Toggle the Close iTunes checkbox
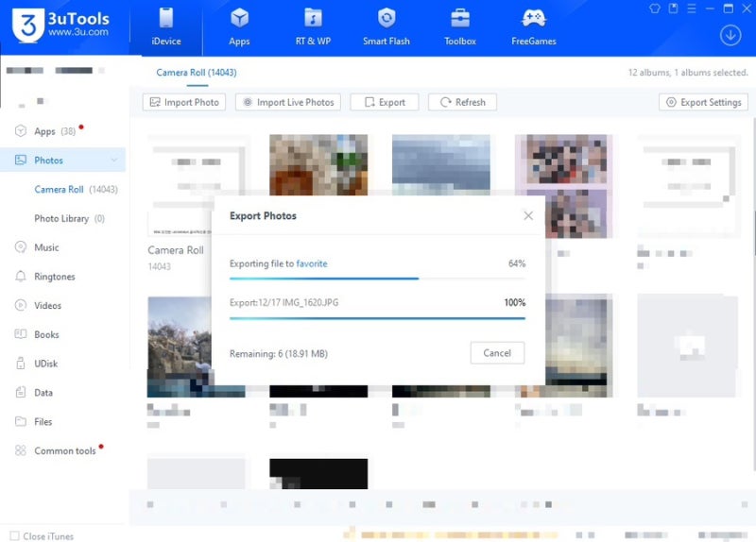Viewport: 756px width, 542px height. 15,535
